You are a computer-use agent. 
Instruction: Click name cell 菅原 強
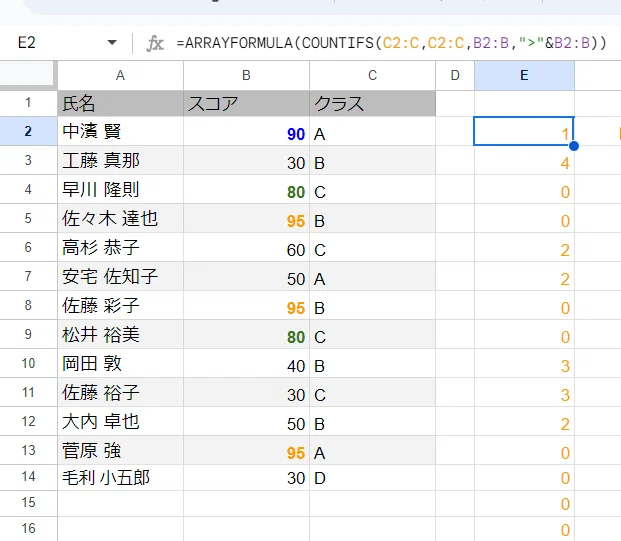pyautogui.click(x=120, y=450)
